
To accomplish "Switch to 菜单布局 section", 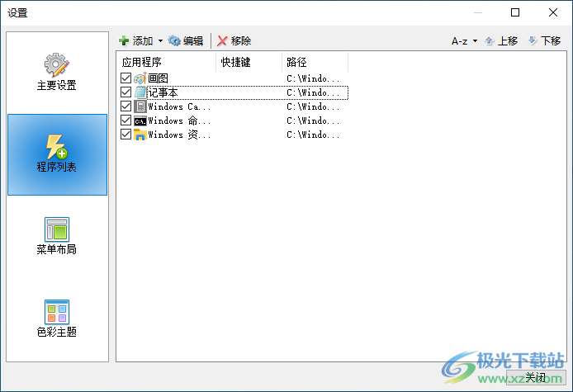I will click(x=57, y=236).
